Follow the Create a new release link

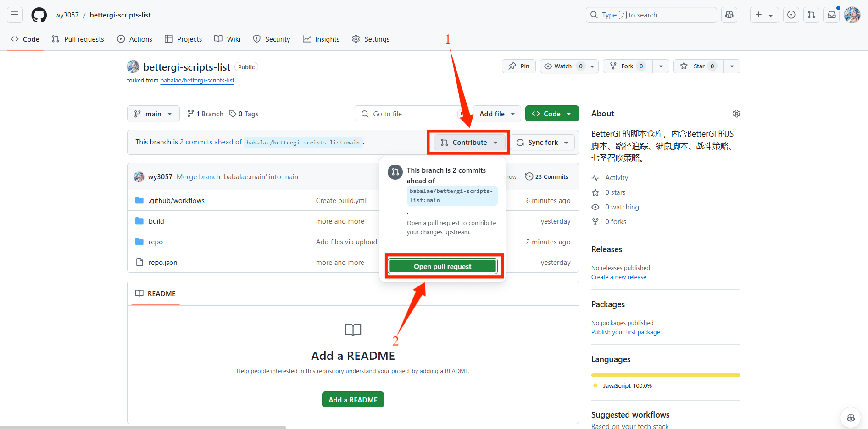pyautogui.click(x=618, y=277)
